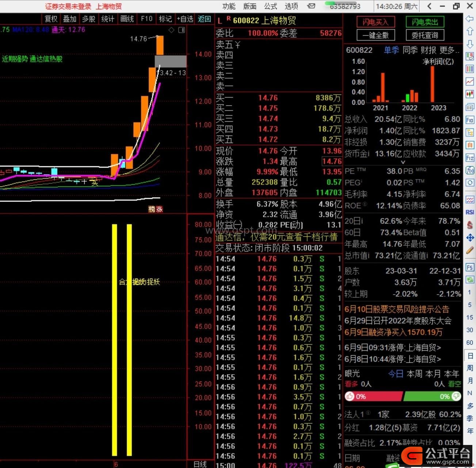Viewport: 476px width, 468px height.
Task: Click the 统计 toolbar button
Action: coord(108,19)
